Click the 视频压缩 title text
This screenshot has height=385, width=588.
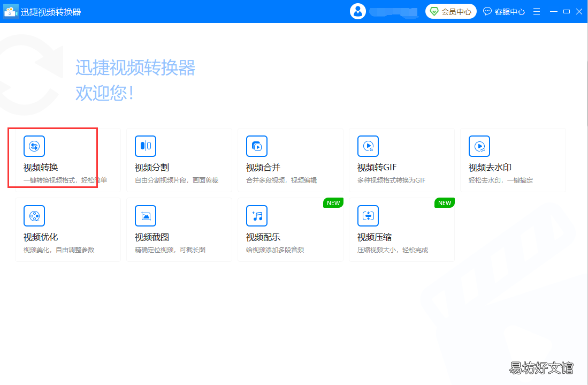[374, 237]
